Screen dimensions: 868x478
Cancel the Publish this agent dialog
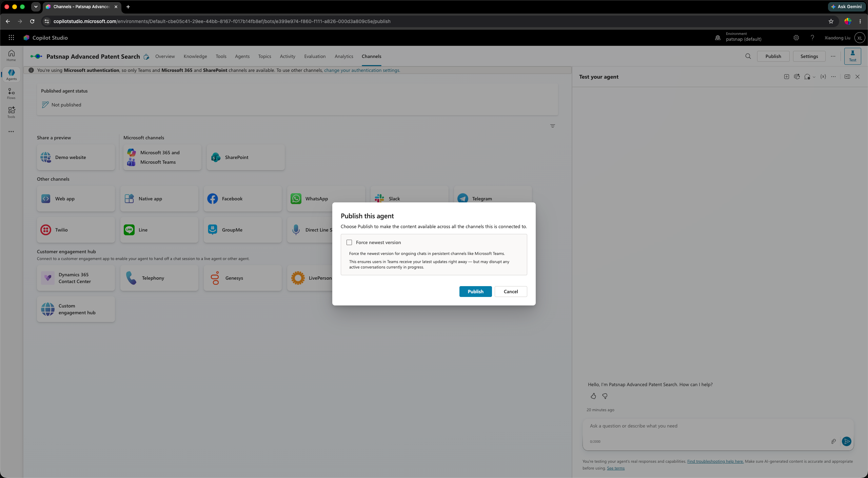tap(511, 292)
